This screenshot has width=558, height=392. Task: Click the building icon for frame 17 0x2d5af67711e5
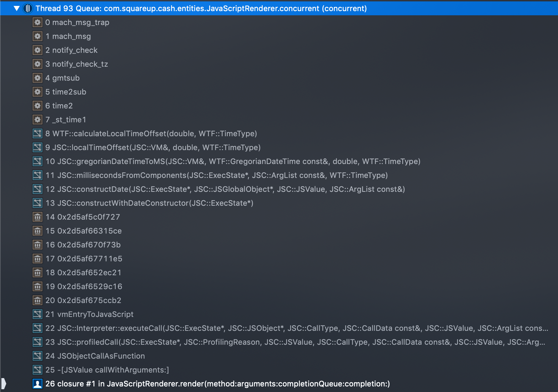point(38,259)
